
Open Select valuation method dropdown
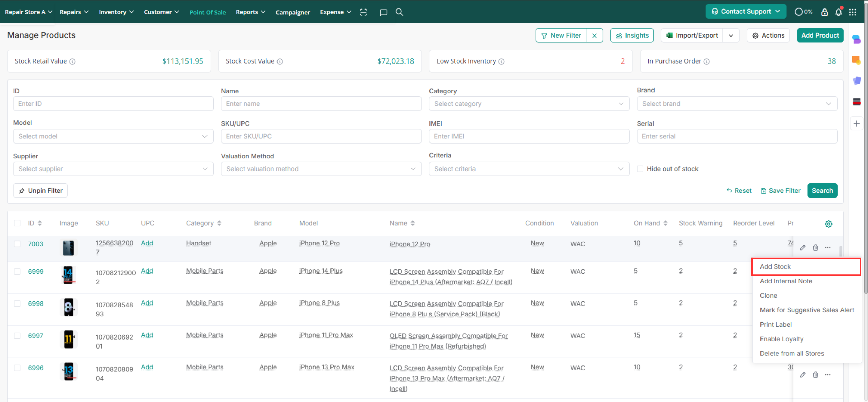click(x=321, y=169)
